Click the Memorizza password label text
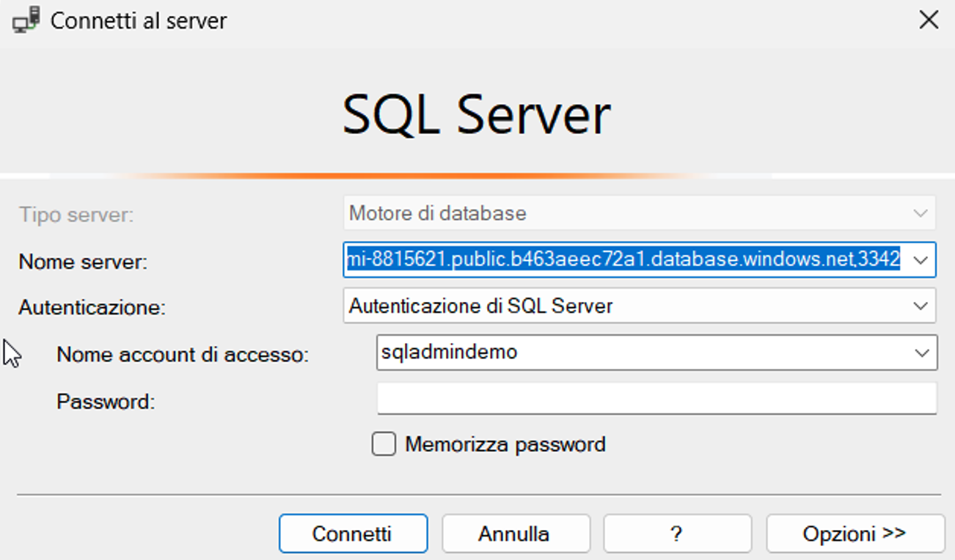 (505, 444)
